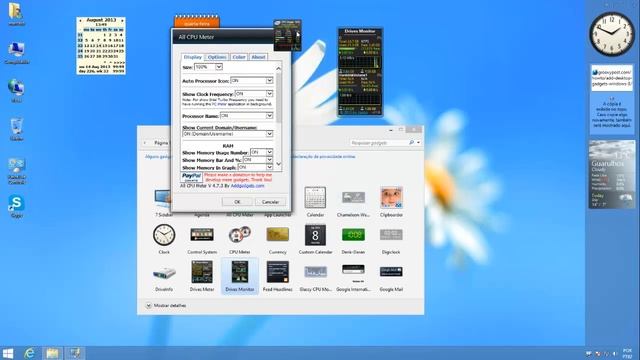The width and height of the screenshot is (640, 360).
Task: Select the Currency gadget
Action: pyautogui.click(x=278, y=239)
